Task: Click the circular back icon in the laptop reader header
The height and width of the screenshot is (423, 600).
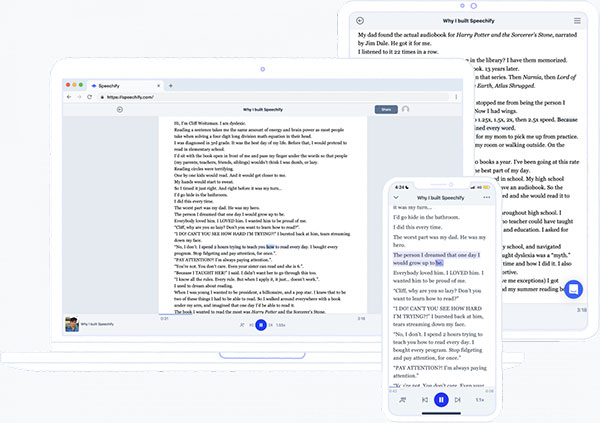Action: (x=120, y=109)
